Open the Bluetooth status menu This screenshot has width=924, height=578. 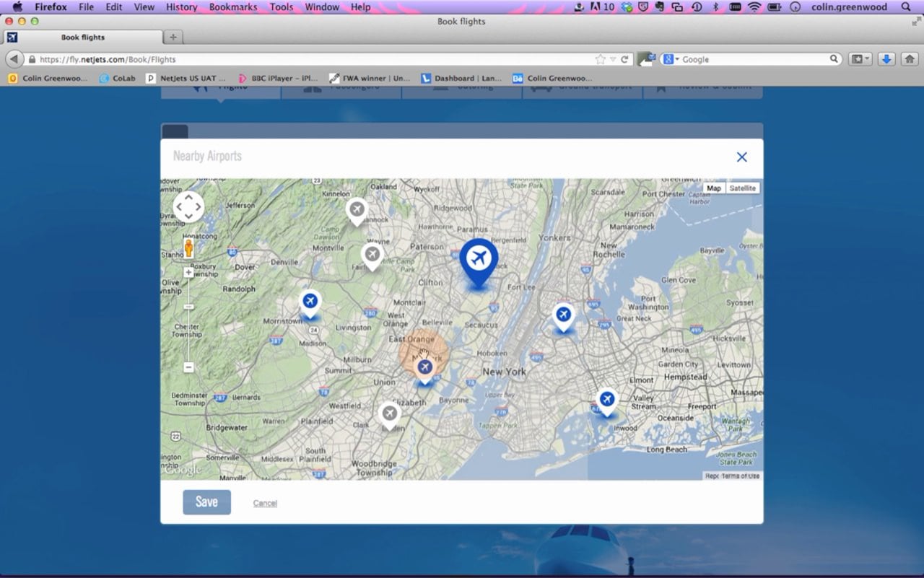pos(716,7)
